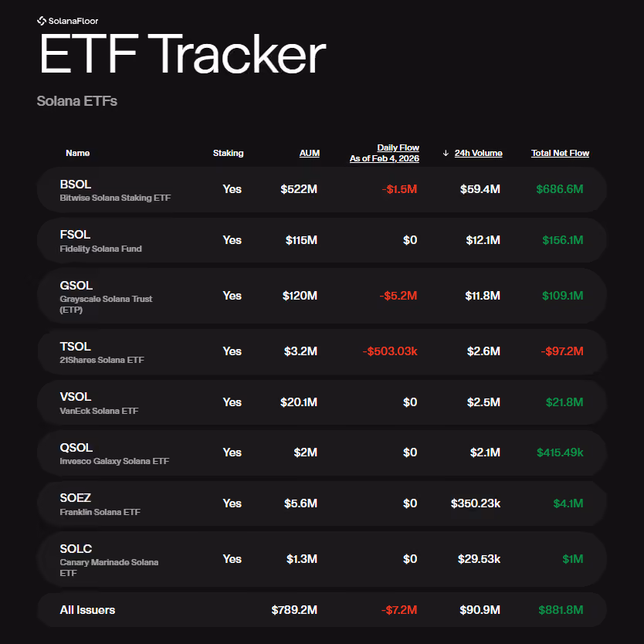This screenshot has width=644, height=644.
Task: Sort by Daily Flow column header
Action: [385, 153]
